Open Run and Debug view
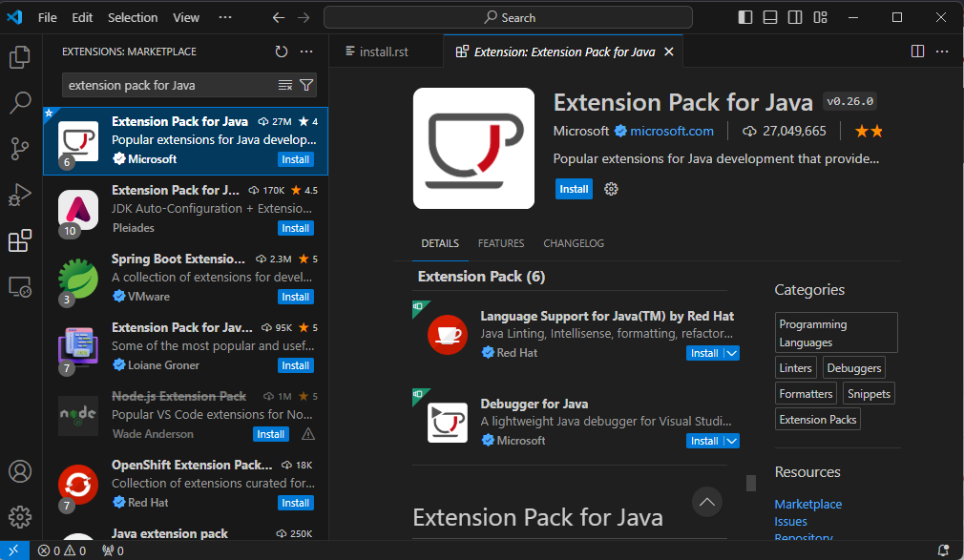Viewport: 964px width, 560px height. 20,195
